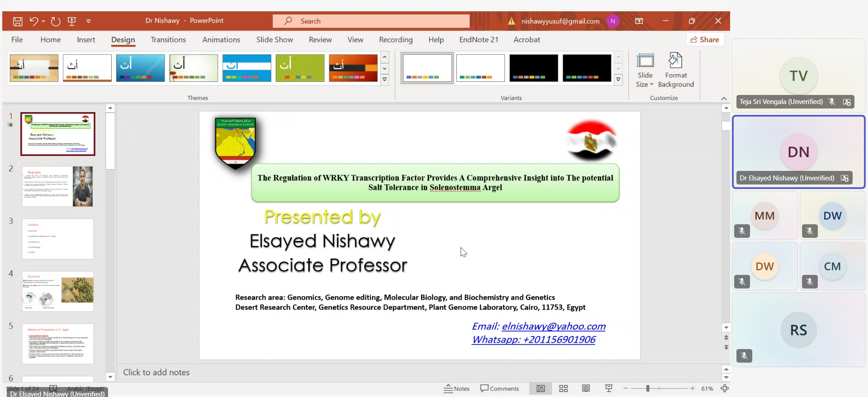Open the EndNote 21 tab

click(479, 40)
